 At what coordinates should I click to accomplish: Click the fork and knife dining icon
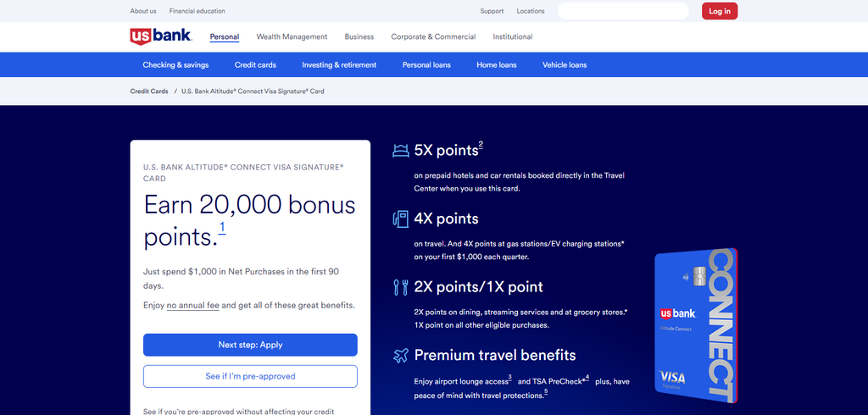click(x=401, y=286)
